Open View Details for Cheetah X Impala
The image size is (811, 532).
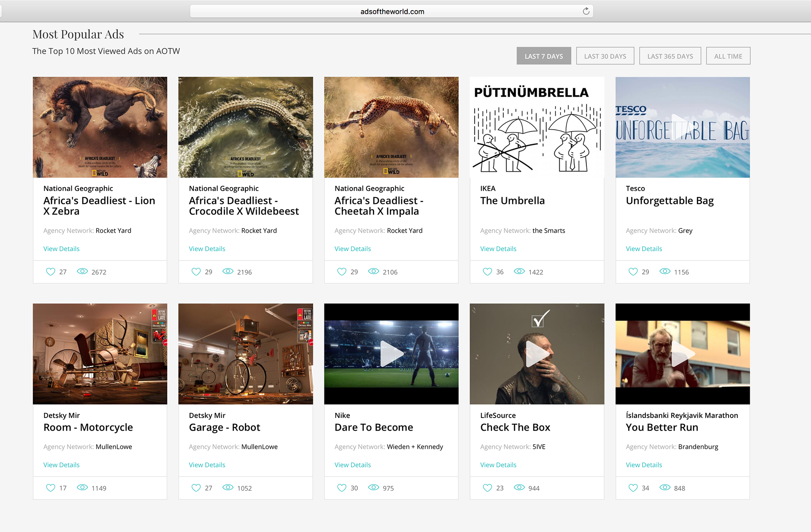353,249
